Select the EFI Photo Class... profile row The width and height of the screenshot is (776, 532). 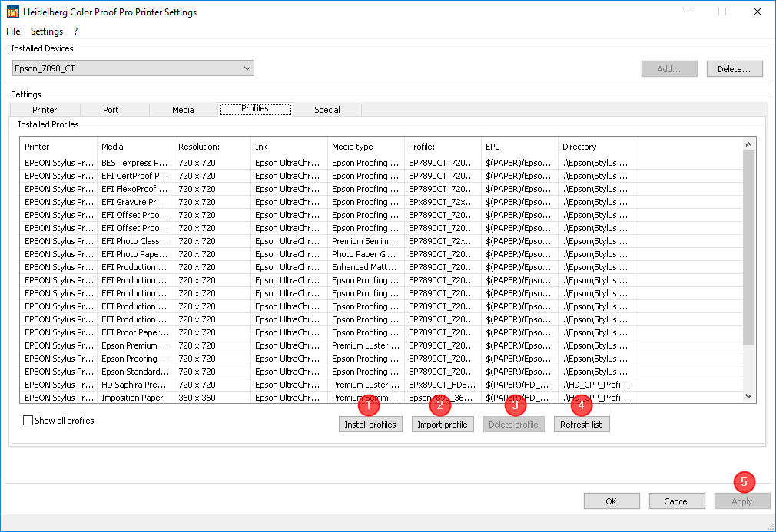point(381,241)
